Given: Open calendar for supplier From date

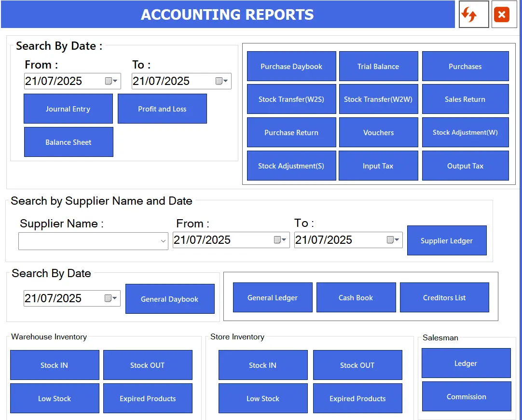Looking at the screenshot, I should tap(280, 240).
